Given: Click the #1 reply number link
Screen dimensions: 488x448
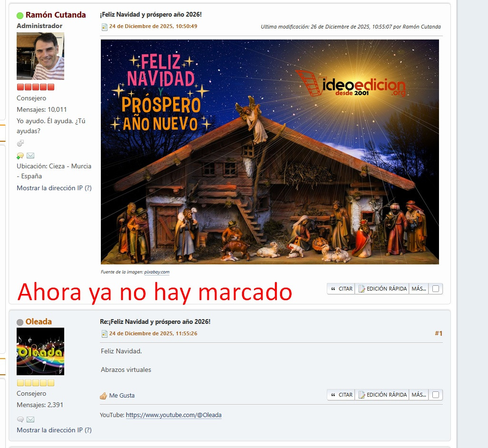Looking at the screenshot, I should [x=439, y=333].
